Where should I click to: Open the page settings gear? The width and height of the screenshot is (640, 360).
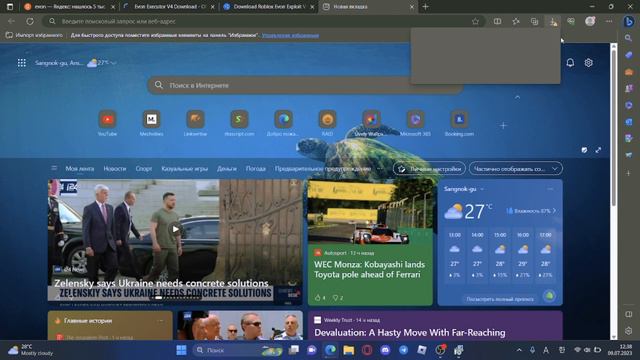click(588, 63)
